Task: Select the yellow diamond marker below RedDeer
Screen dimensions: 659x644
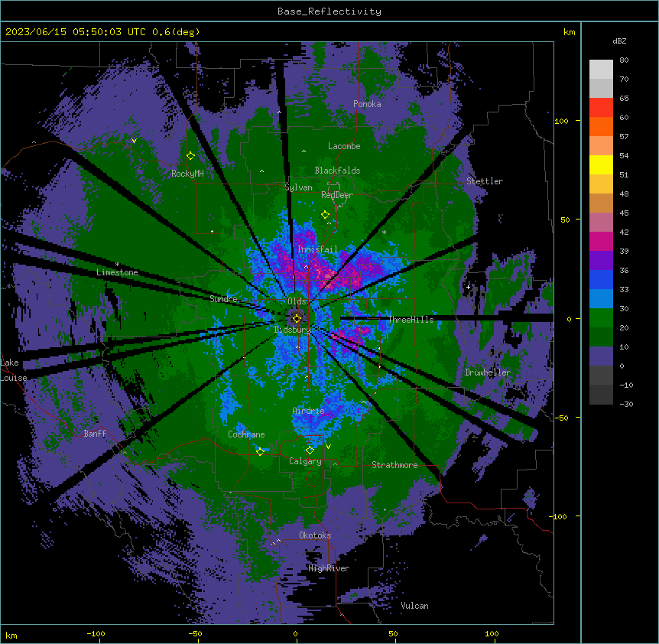Action: (x=325, y=215)
